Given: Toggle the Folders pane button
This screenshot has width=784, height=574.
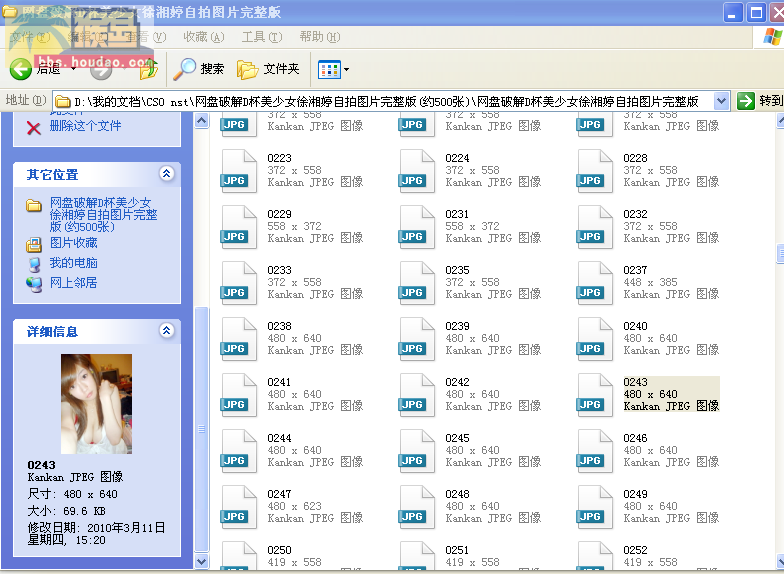Looking at the screenshot, I should (x=268, y=69).
